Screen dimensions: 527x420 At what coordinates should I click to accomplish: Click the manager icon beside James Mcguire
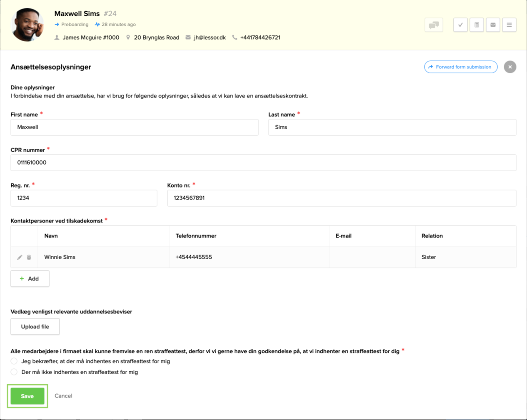pos(57,37)
